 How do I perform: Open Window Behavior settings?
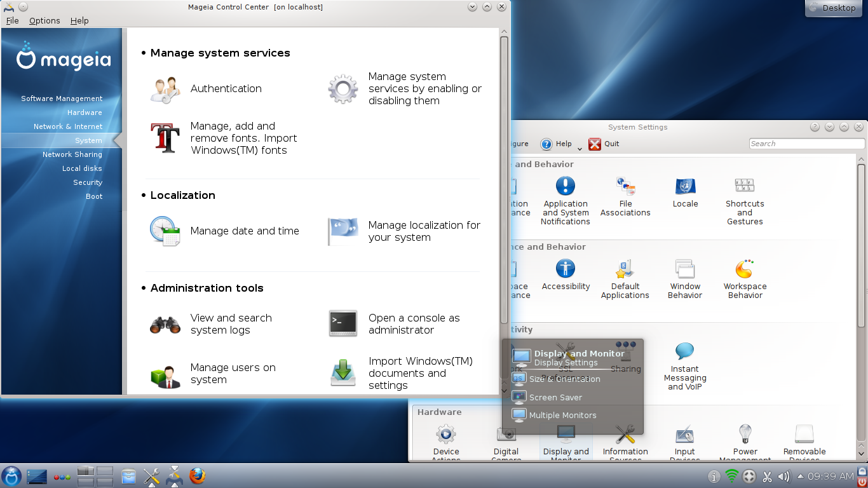coord(685,279)
